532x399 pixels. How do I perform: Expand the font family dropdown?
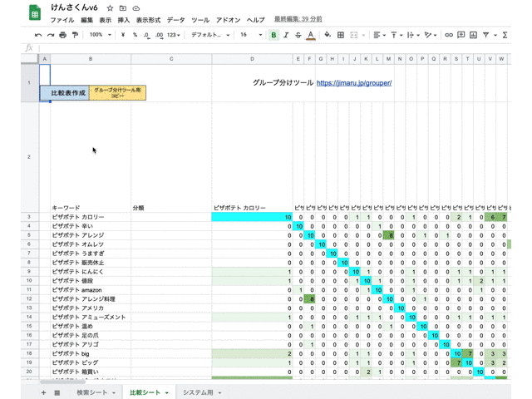211,35
